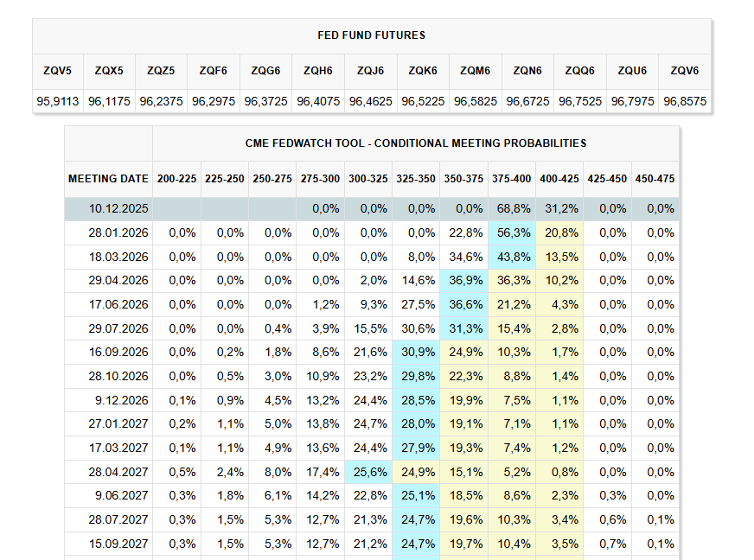The image size is (754, 560).
Task: Click the FED FUND FUTURES table title
Action: tap(372, 35)
